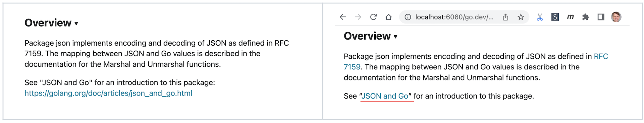Follow the "JSON and Go" hyperlink
This screenshot has height=123, width=644.
tap(385, 96)
